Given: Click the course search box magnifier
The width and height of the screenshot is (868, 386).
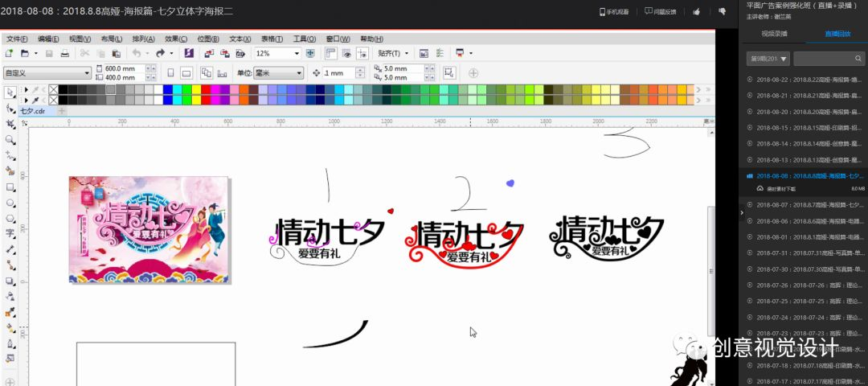Looking at the screenshot, I should pyautogui.click(x=858, y=58).
